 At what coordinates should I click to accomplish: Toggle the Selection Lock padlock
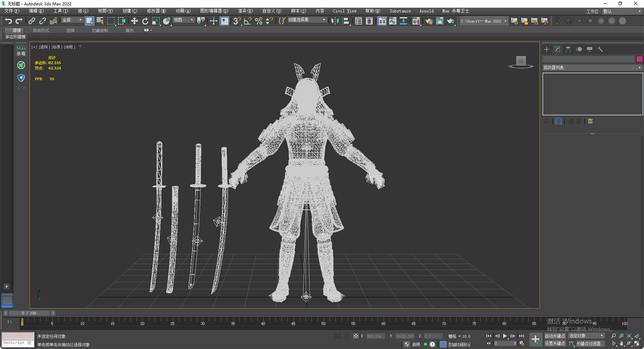346,336
